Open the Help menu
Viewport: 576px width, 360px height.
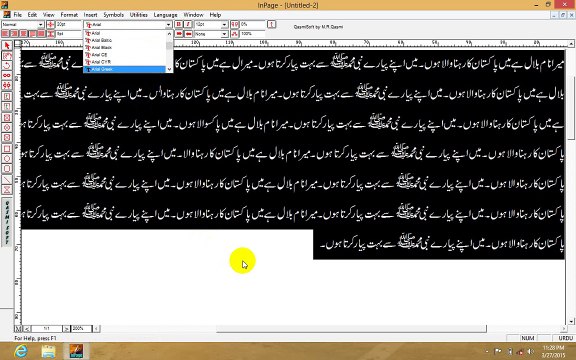pyautogui.click(x=215, y=15)
